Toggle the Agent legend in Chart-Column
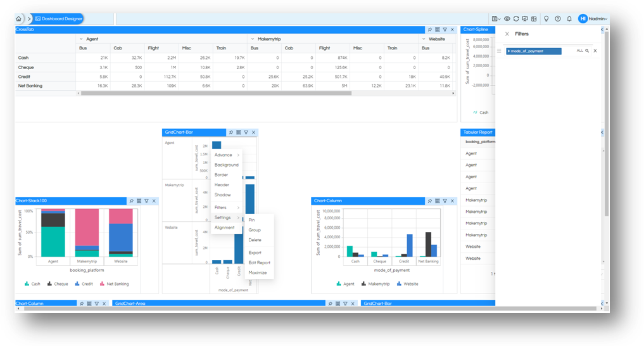Image resolution: width=644 pixels, height=346 pixels. click(344, 284)
